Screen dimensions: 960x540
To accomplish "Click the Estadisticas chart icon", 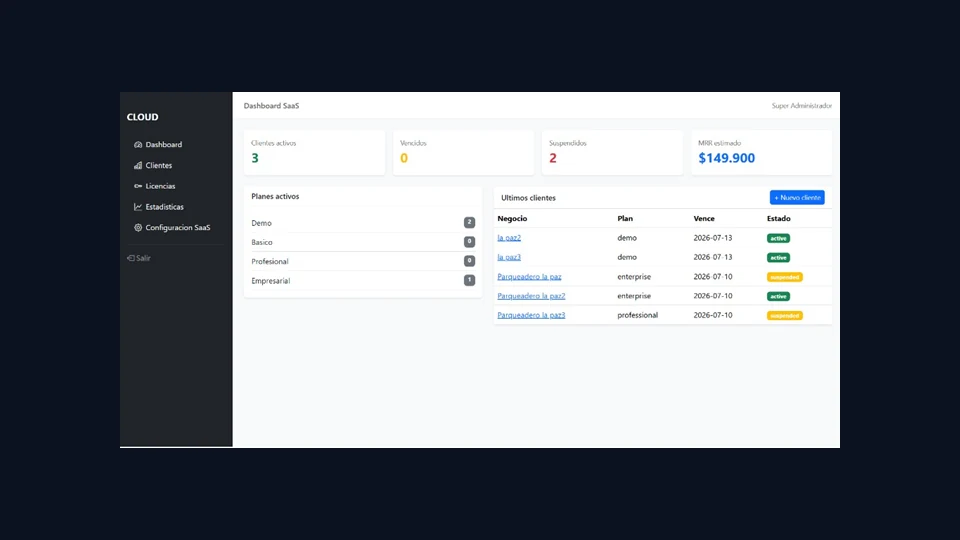I will point(138,207).
